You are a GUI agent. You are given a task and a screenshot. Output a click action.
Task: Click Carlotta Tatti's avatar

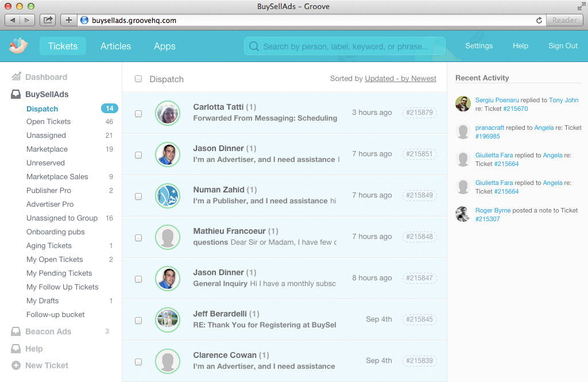(x=168, y=113)
